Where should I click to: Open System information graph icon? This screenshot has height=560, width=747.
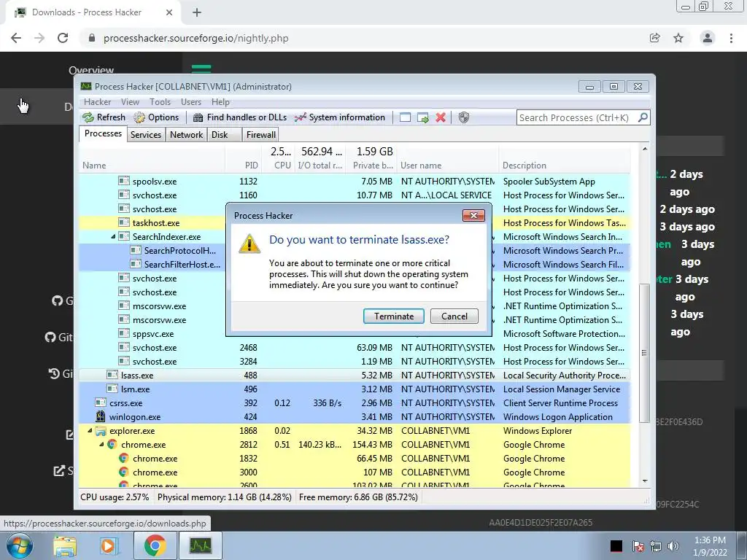click(x=300, y=117)
